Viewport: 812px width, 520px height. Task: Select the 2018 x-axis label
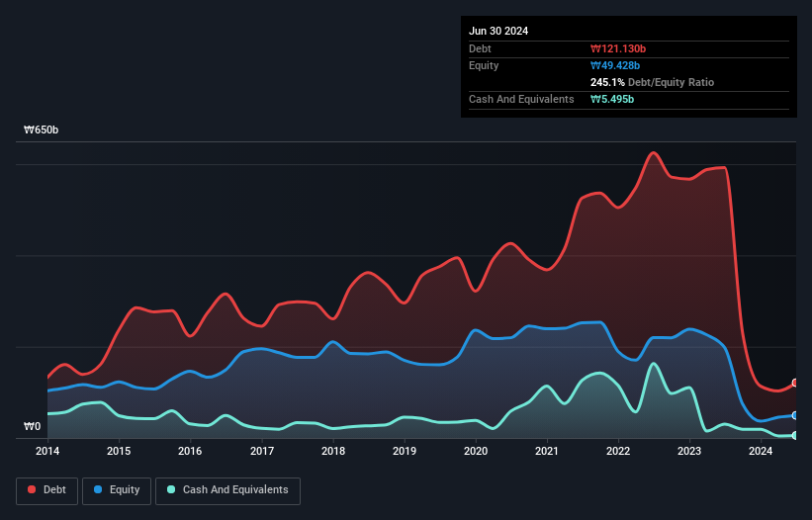[x=333, y=451]
